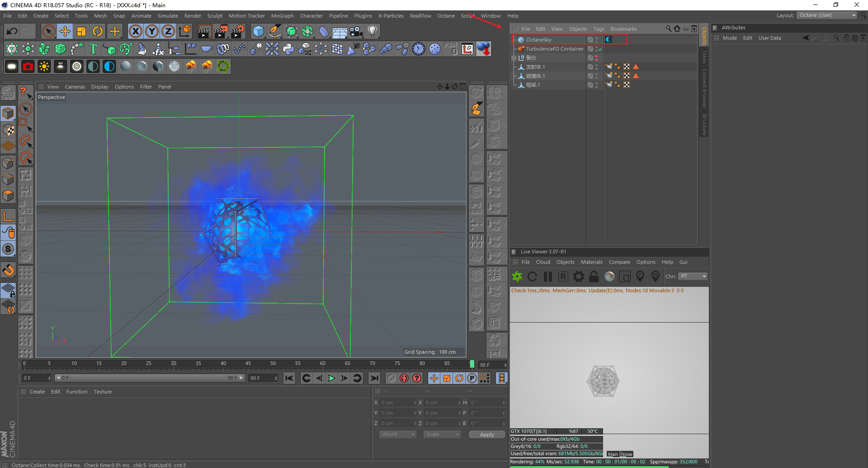Go to start of animation
Image resolution: width=868 pixels, height=468 pixels.
click(x=289, y=378)
